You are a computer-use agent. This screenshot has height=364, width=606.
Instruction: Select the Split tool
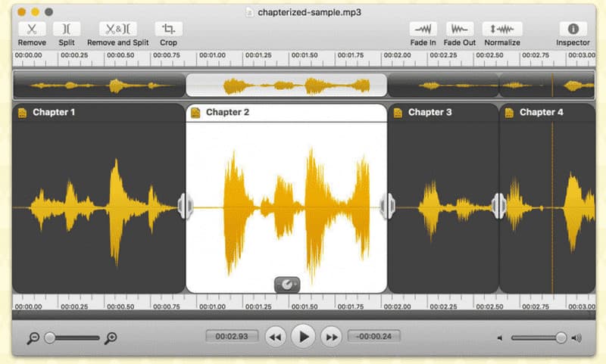tap(67, 30)
